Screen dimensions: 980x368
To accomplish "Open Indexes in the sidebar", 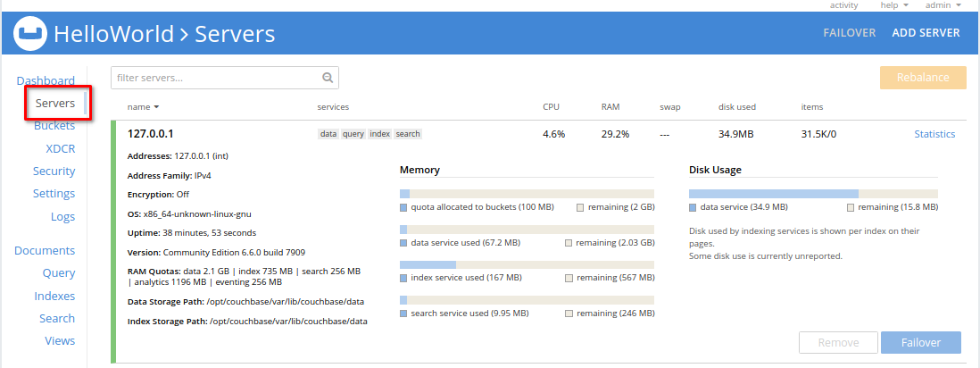I will 54,296.
